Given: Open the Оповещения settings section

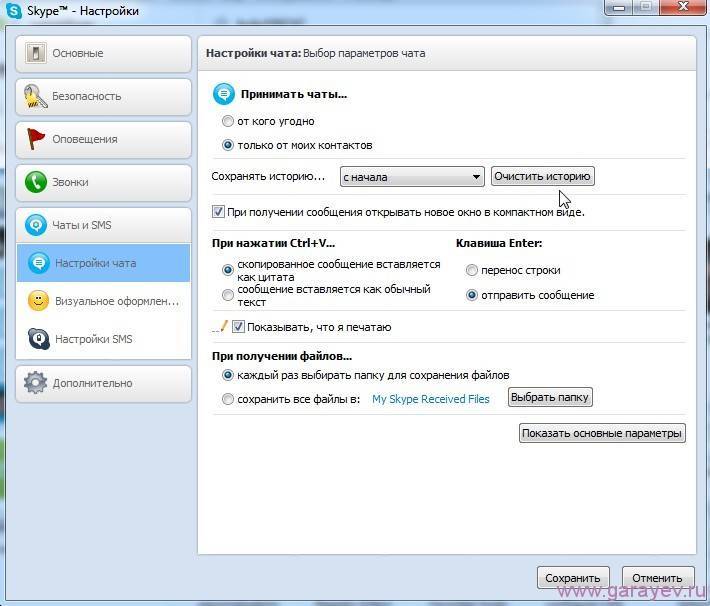Looking at the screenshot, I should click(x=103, y=139).
